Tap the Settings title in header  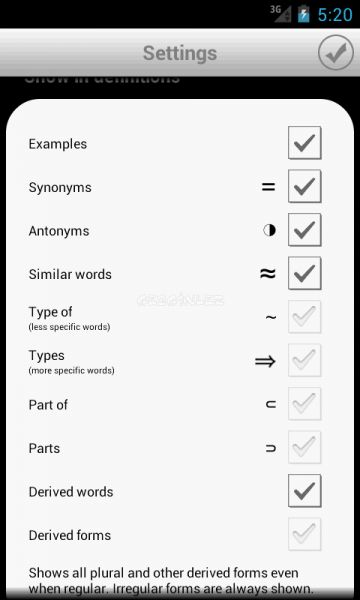(180, 54)
